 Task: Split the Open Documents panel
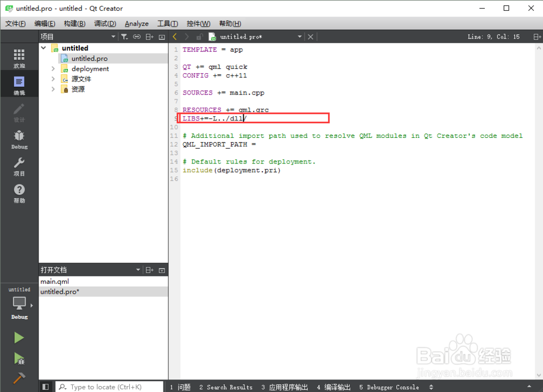coord(150,270)
